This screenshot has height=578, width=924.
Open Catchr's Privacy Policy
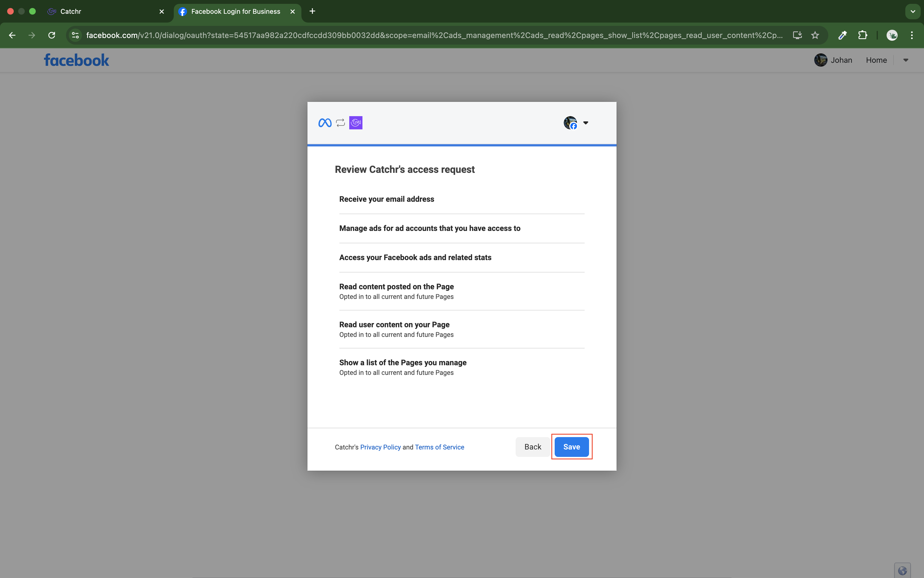pos(380,447)
